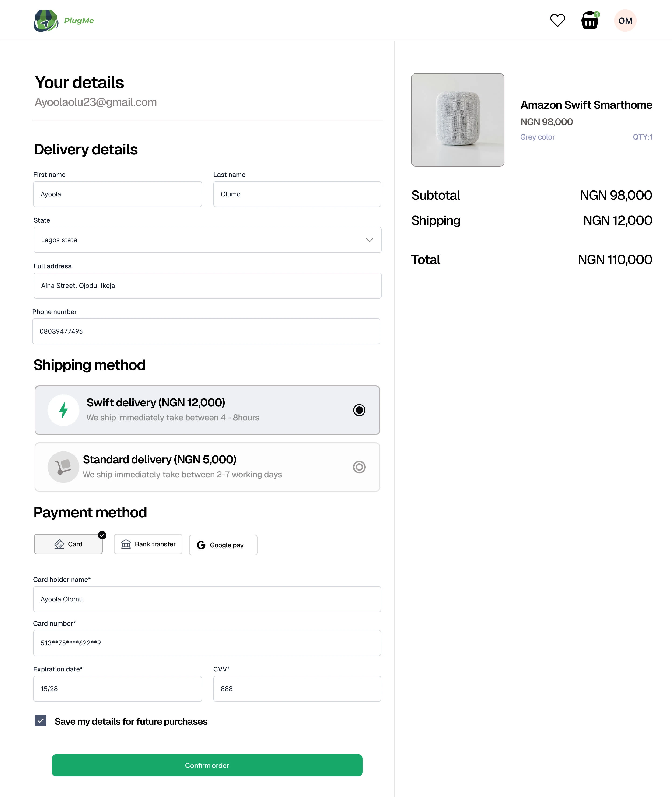Screen dimensions: 672x797
Task: Focus the CVV field
Action: click(x=297, y=689)
